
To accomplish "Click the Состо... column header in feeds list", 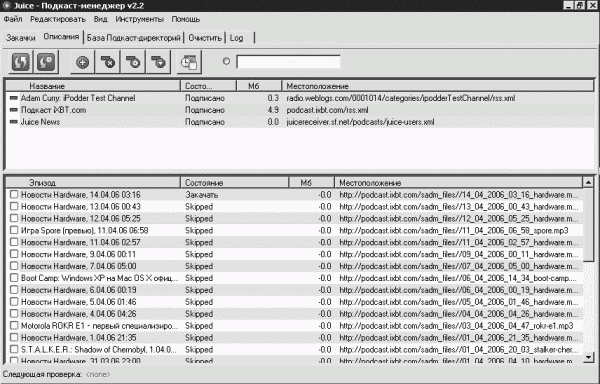I will coord(209,86).
